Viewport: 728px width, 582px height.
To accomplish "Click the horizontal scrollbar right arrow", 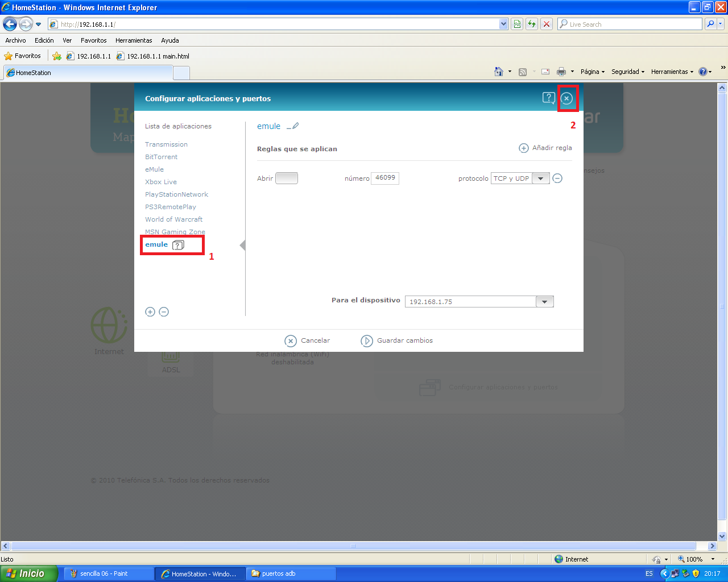I will 713,546.
